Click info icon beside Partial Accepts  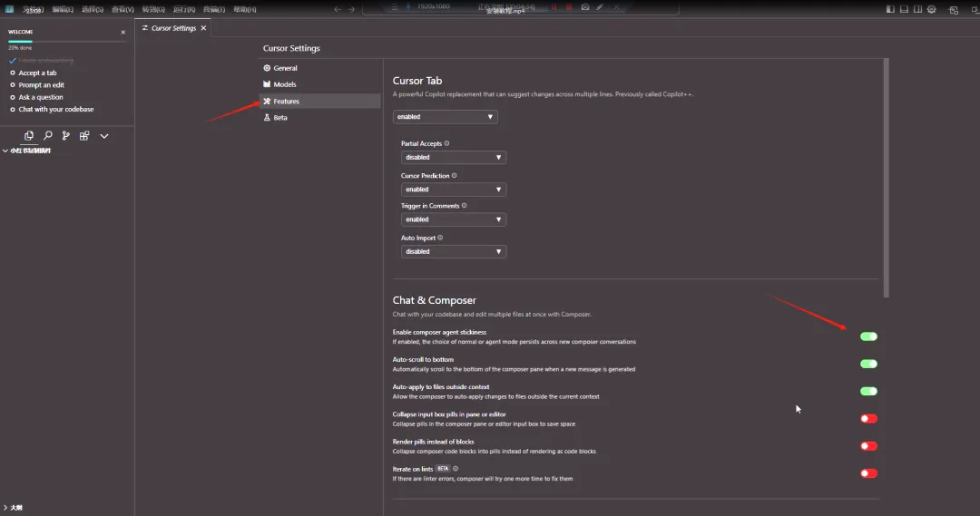[x=446, y=143]
